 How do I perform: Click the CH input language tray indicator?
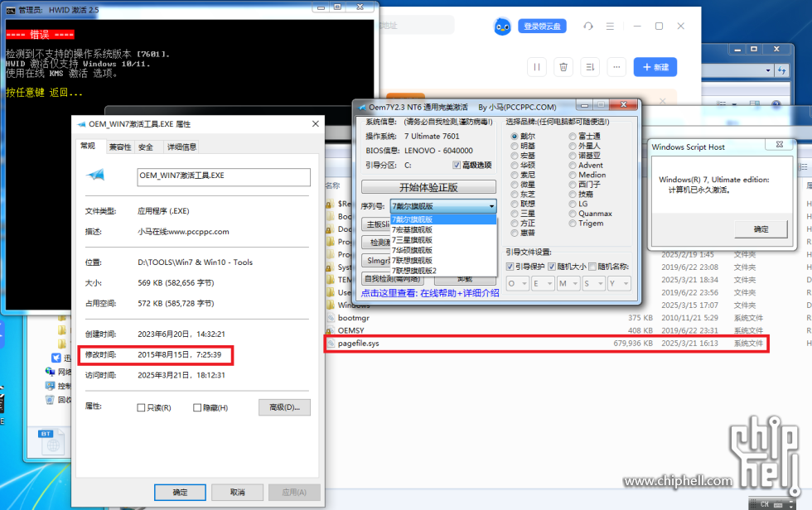coord(764,504)
